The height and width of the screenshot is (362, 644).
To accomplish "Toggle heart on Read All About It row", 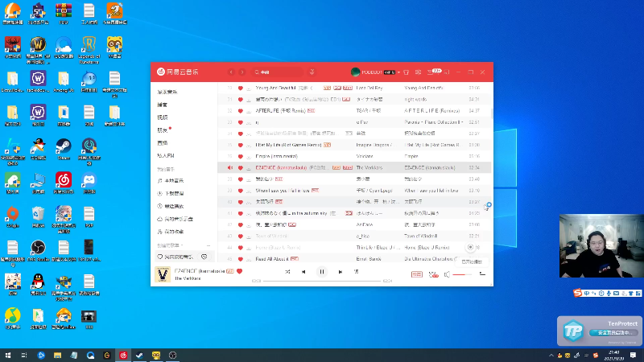I will coord(241,259).
